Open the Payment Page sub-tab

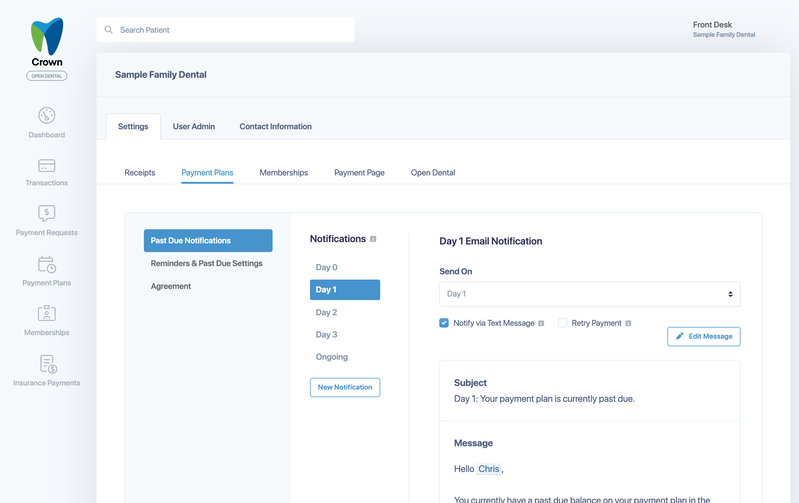(x=359, y=173)
